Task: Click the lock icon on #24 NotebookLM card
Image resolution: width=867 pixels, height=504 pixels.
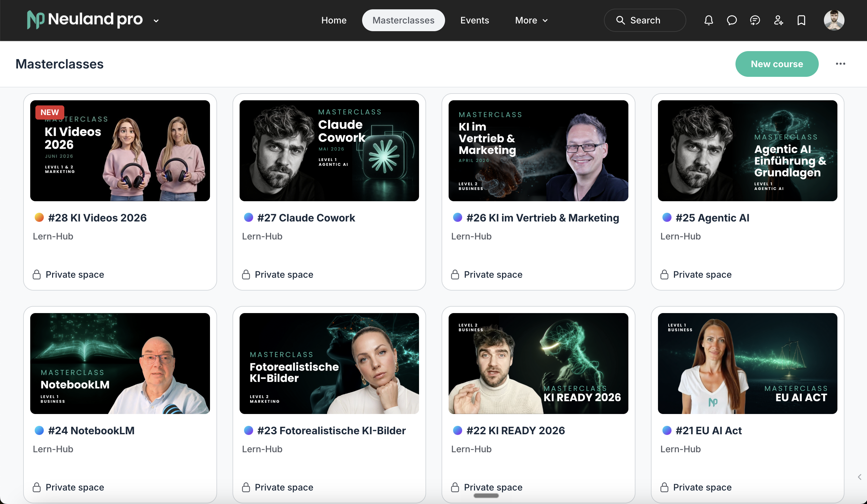Action: [x=36, y=487]
